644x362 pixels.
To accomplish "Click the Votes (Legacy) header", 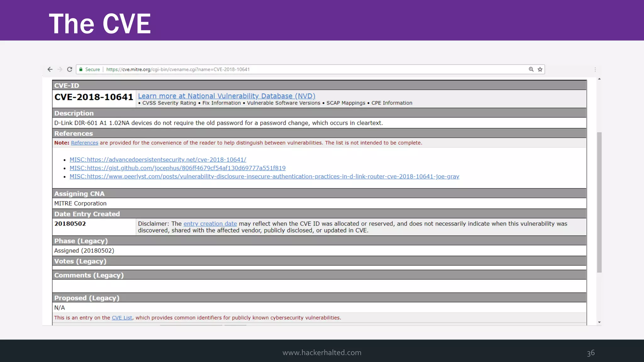I will (319, 261).
